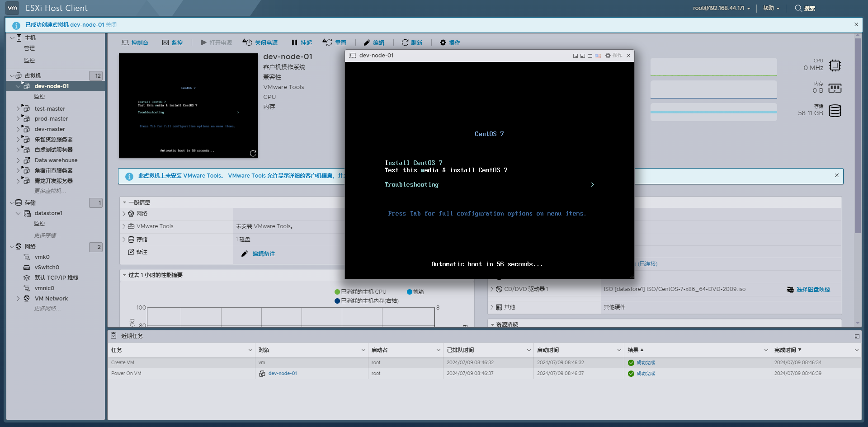Image resolution: width=868 pixels, height=427 pixels.
Task: Select vSwitch0 in the navigator
Action: (47, 267)
